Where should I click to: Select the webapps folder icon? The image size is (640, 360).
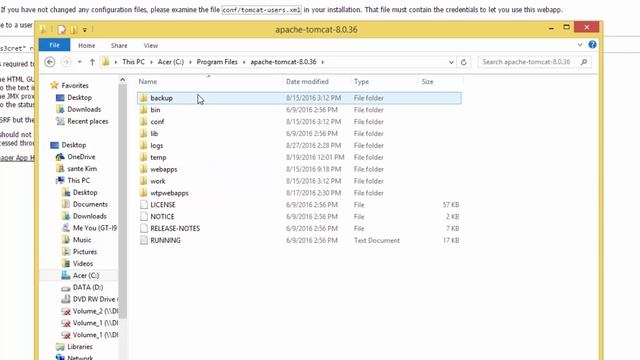(x=143, y=169)
